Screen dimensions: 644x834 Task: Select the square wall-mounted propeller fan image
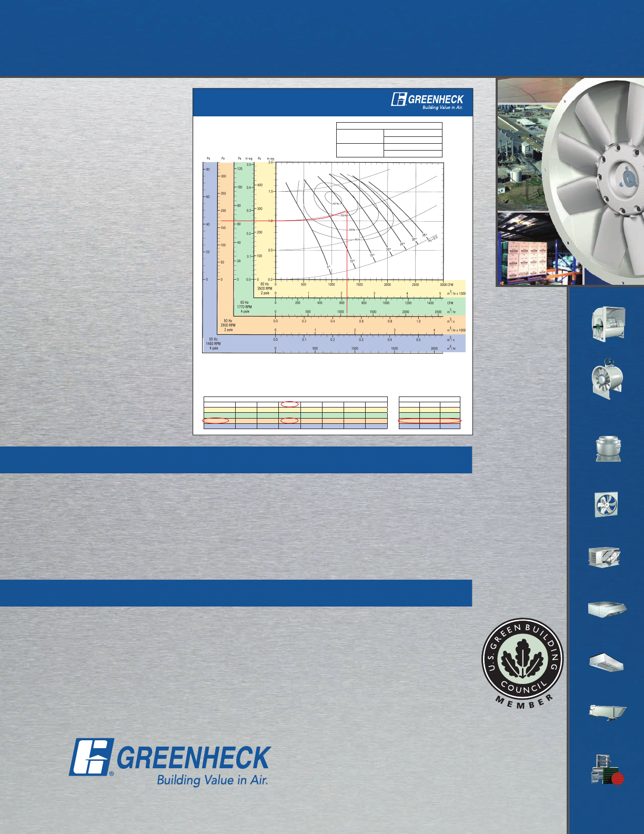tap(606, 504)
